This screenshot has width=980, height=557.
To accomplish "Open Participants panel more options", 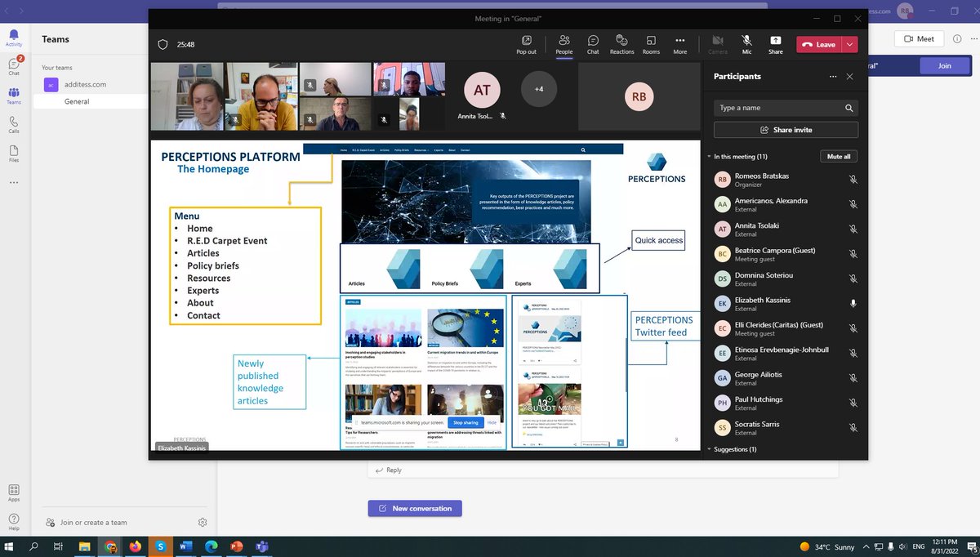I will pyautogui.click(x=833, y=76).
